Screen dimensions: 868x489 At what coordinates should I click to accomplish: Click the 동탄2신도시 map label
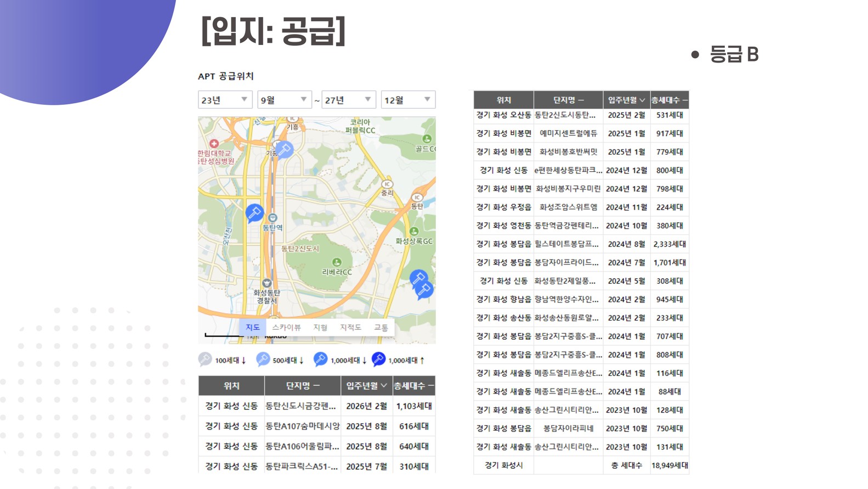point(300,249)
